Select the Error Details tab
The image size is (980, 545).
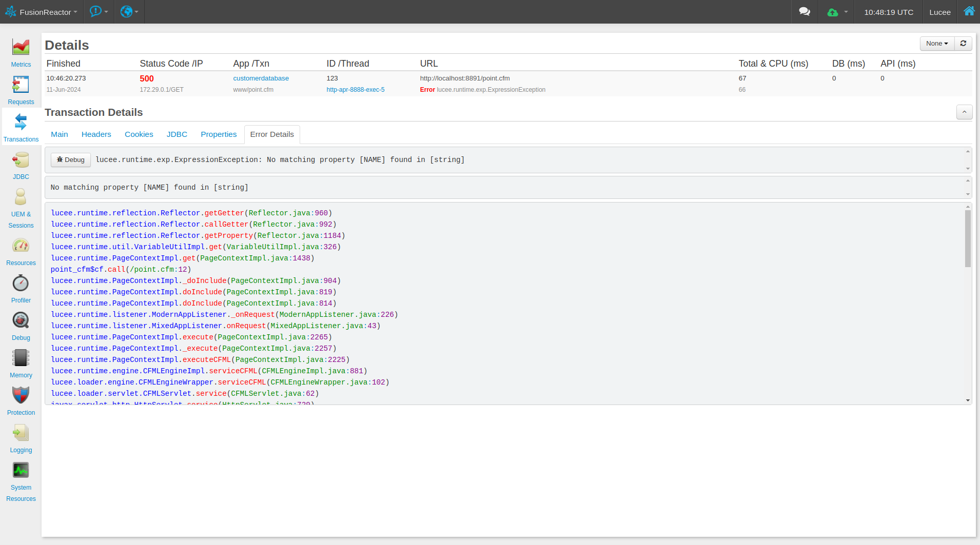coord(272,134)
